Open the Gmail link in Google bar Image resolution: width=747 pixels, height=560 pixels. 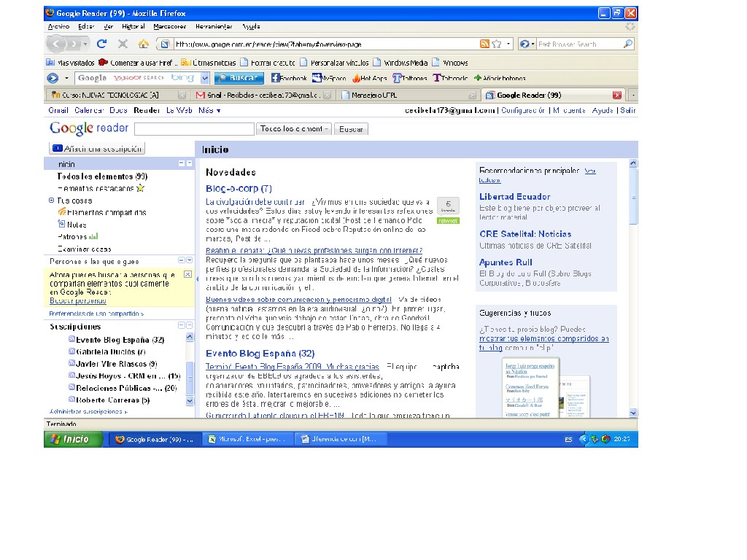click(x=58, y=111)
